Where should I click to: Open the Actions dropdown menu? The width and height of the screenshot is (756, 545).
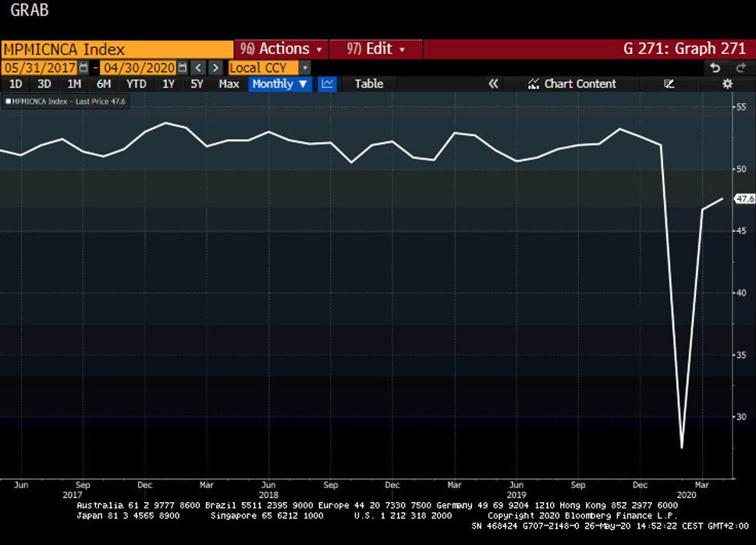[x=281, y=48]
